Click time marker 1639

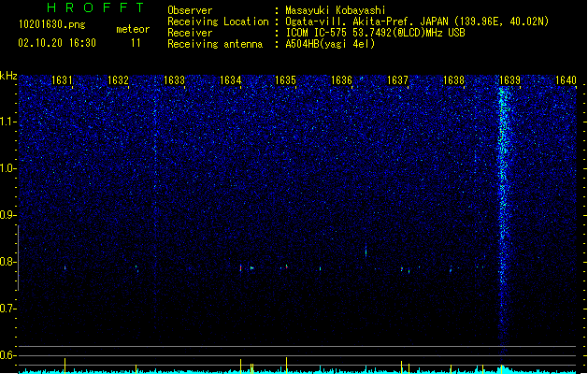click(x=509, y=80)
